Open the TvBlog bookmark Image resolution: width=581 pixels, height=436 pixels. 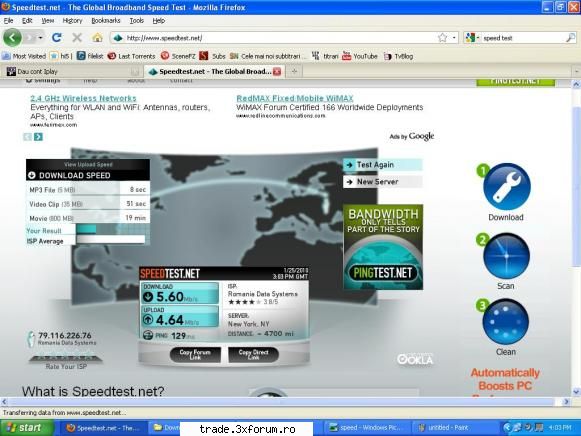398,56
